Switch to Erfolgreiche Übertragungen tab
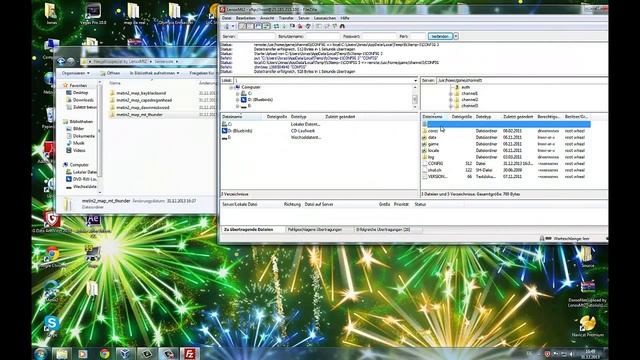 pyautogui.click(x=383, y=230)
